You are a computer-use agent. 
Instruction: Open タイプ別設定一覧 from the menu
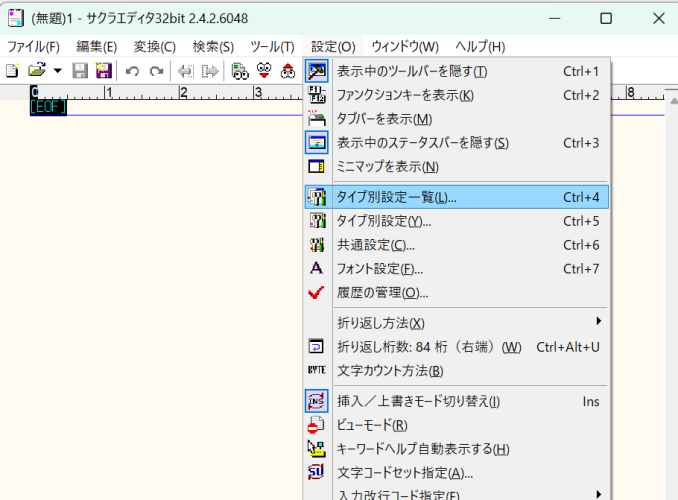coord(457,197)
